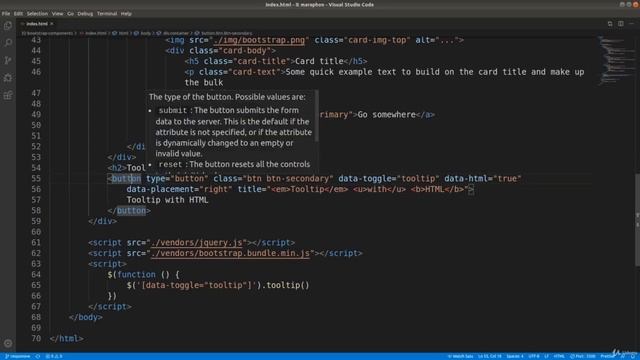Viewport: 640px width, 360px height.
Task: Click the ./img/bootstrap.png link on line 43
Action: point(259,40)
